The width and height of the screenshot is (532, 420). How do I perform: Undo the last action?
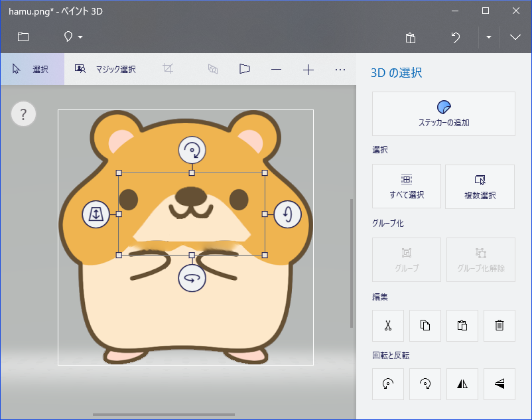click(x=455, y=37)
